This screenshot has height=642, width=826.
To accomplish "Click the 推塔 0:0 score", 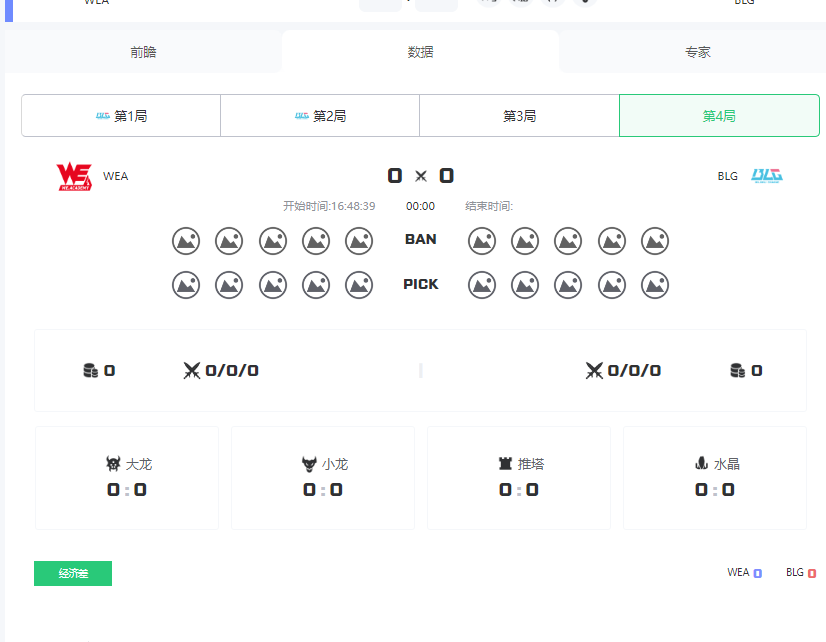I will point(519,490).
